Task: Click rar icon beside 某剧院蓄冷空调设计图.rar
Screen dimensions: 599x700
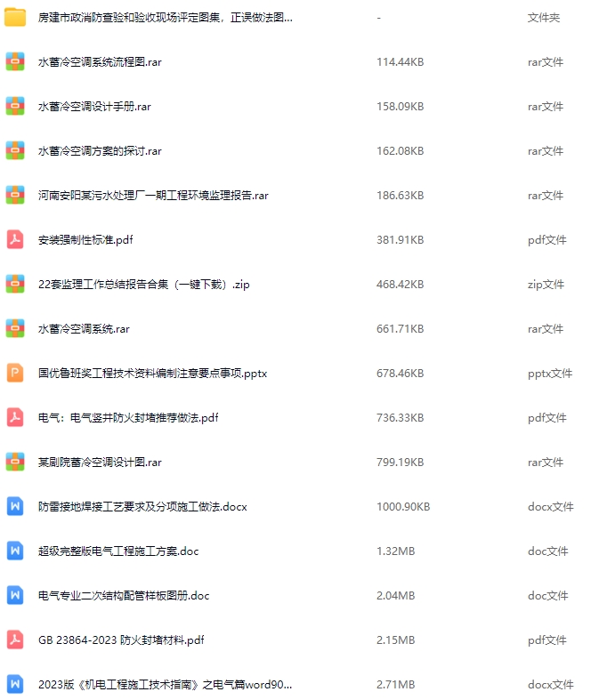Action: tap(15, 462)
